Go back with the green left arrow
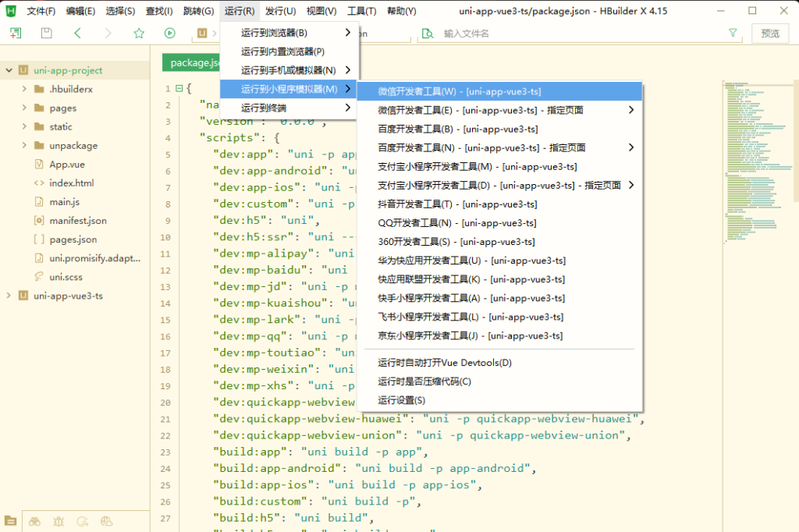The image size is (799, 532). click(77, 33)
